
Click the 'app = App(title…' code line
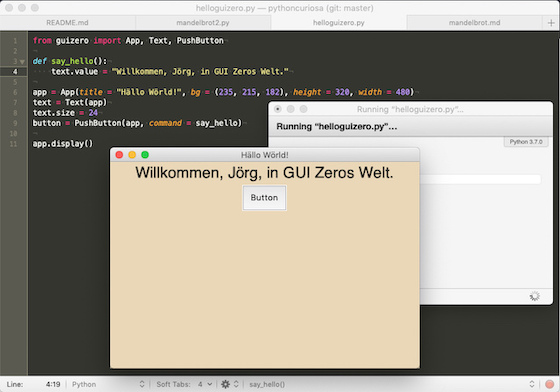pyautogui.click(x=223, y=92)
